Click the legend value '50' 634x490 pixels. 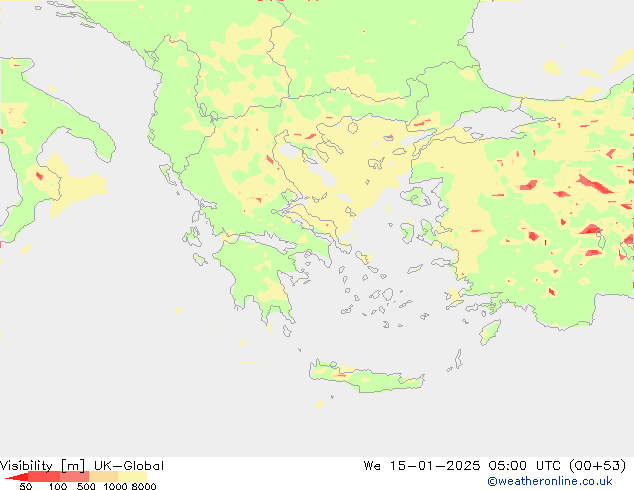(25, 486)
